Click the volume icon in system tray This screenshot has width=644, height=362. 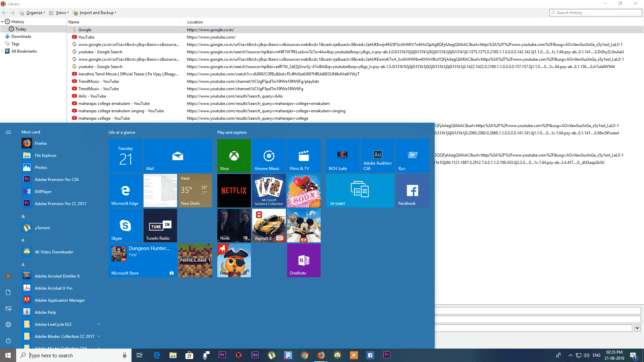click(587, 355)
